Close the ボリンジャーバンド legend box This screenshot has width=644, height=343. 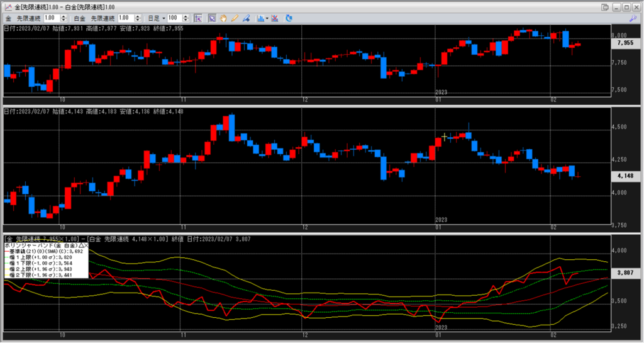point(86,245)
